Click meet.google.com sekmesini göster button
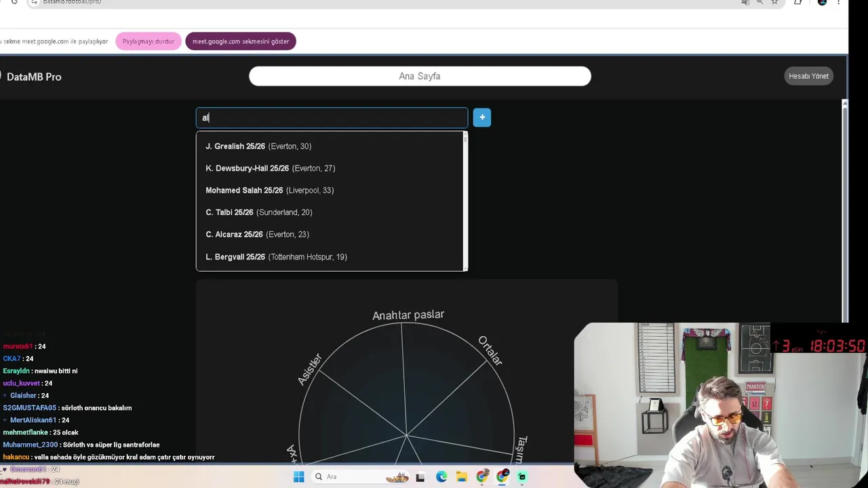The width and height of the screenshot is (868, 488). (241, 41)
